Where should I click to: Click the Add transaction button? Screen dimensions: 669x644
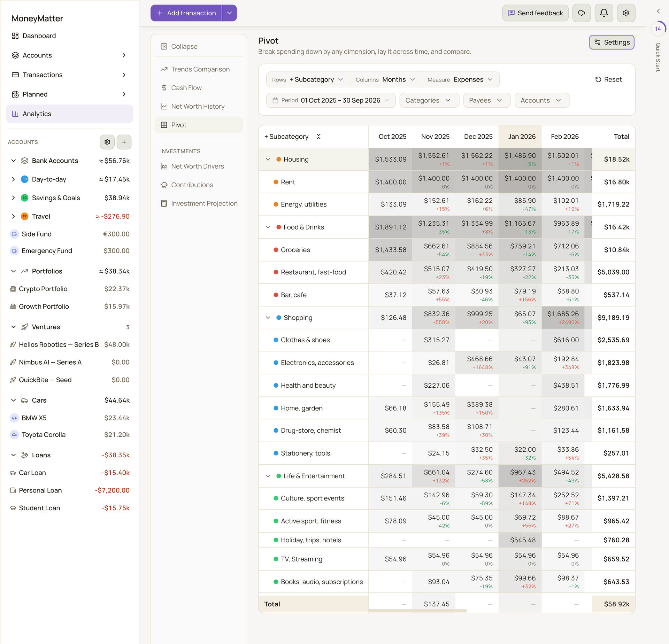click(186, 13)
